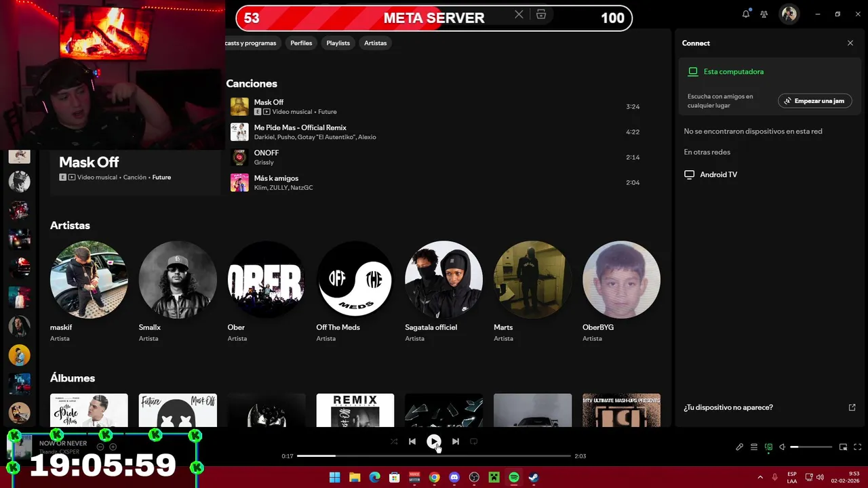Close the Connect panel
The height and width of the screenshot is (488, 868).
[850, 43]
